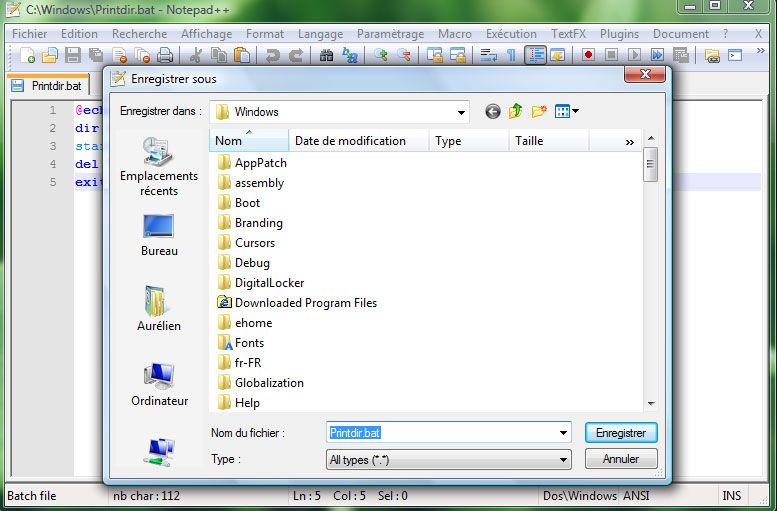Screen dimensions: 777x511
Task: Open the TextFX menu
Action: (x=568, y=34)
